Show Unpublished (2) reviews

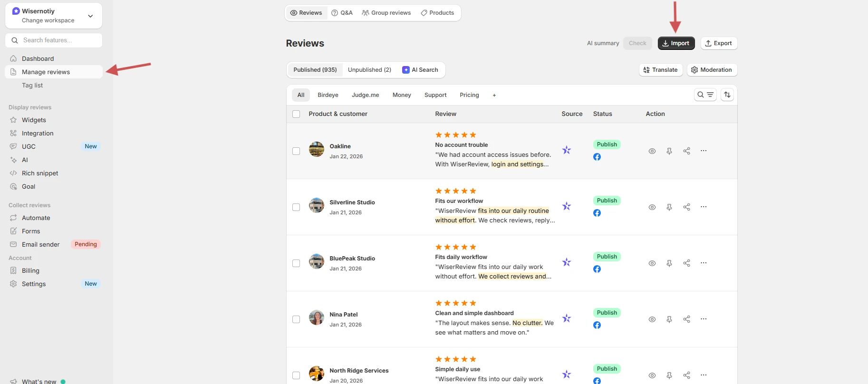(x=369, y=70)
